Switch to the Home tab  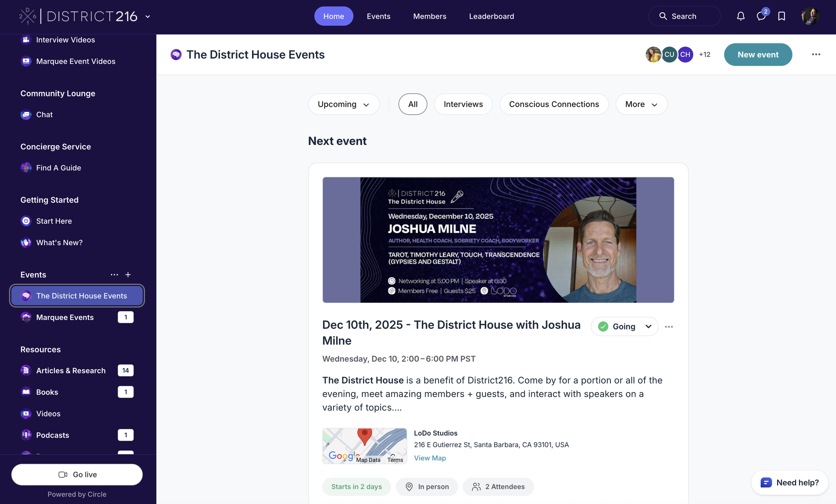[333, 16]
